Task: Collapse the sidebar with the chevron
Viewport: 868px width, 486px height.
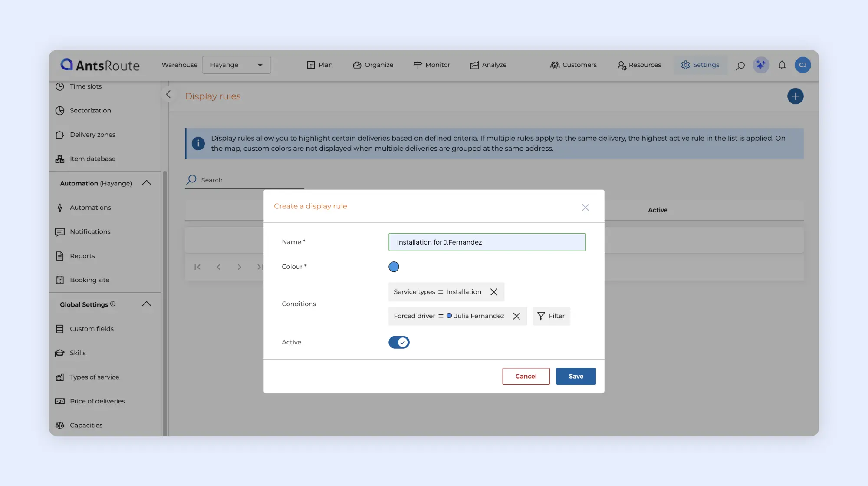Action: (x=168, y=94)
